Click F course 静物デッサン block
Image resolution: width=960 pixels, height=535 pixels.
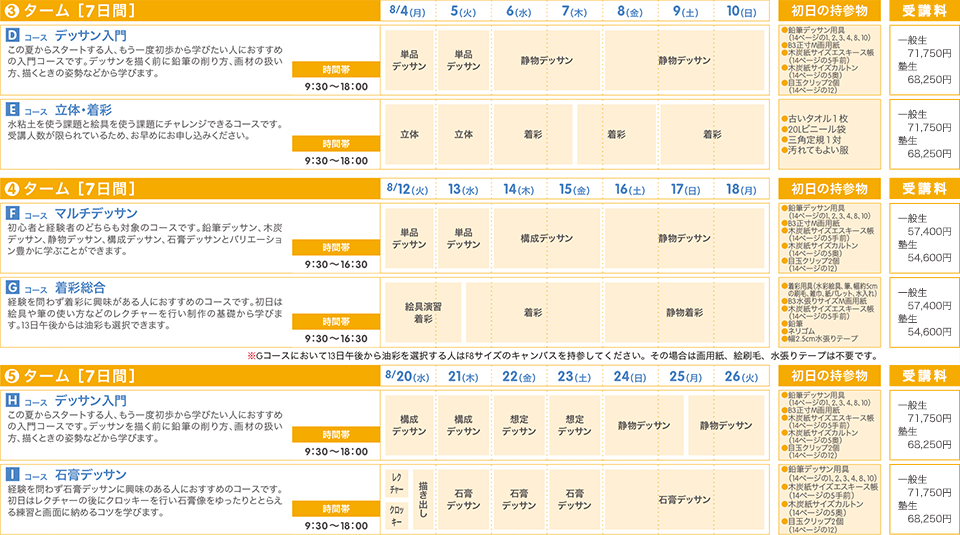[684, 238]
